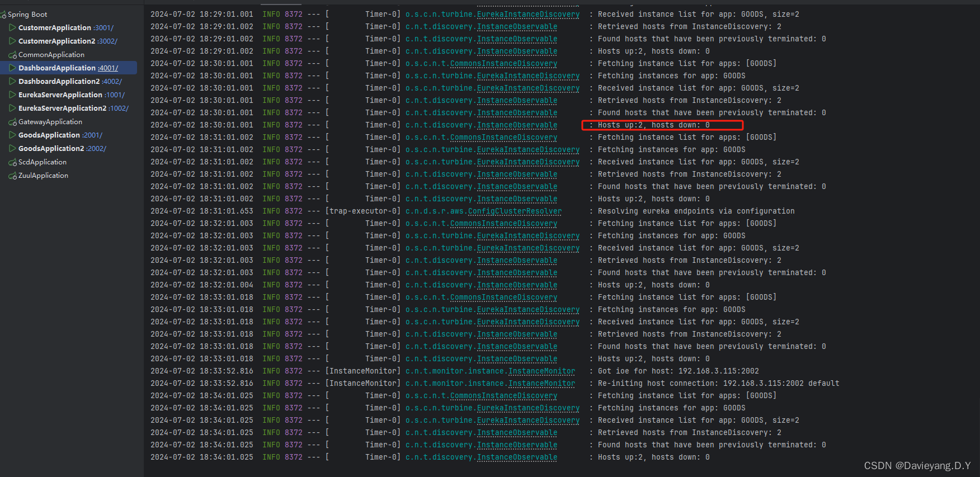This screenshot has height=477, width=980.
Task: Open the :2002/ port link
Action: click(96, 148)
